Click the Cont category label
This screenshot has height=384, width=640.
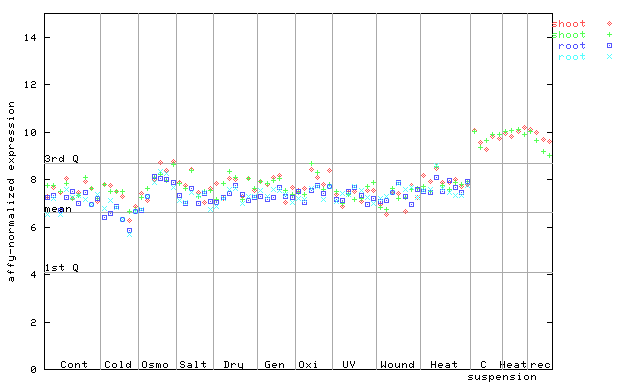click(74, 364)
